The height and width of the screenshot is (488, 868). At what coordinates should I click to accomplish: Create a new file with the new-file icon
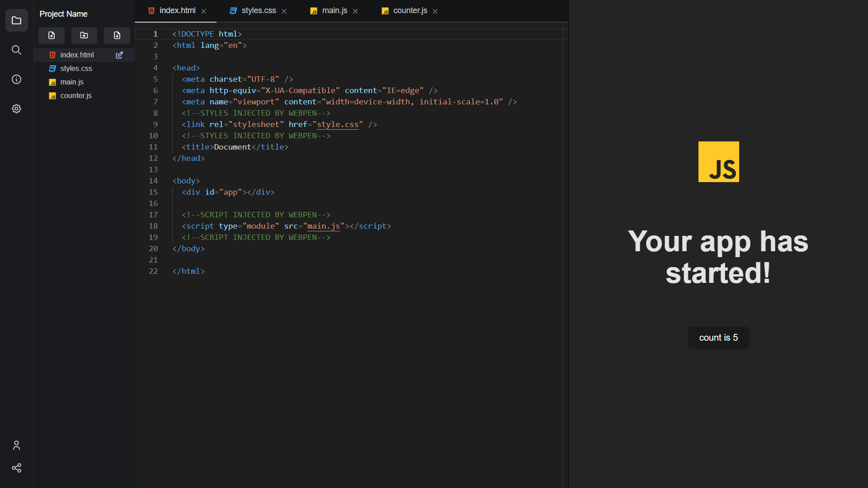tap(51, 35)
